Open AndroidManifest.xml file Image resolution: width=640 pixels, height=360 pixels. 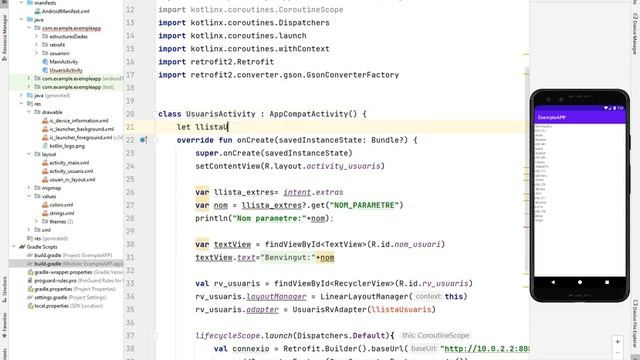click(x=65, y=11)
